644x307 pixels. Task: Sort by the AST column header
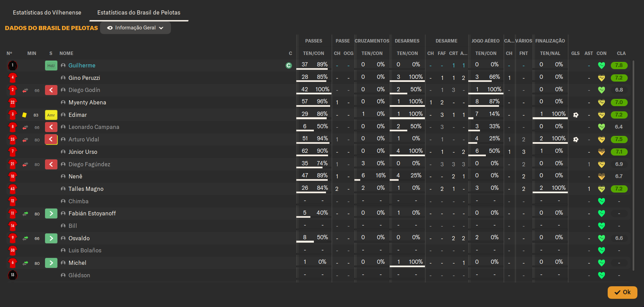589,53
